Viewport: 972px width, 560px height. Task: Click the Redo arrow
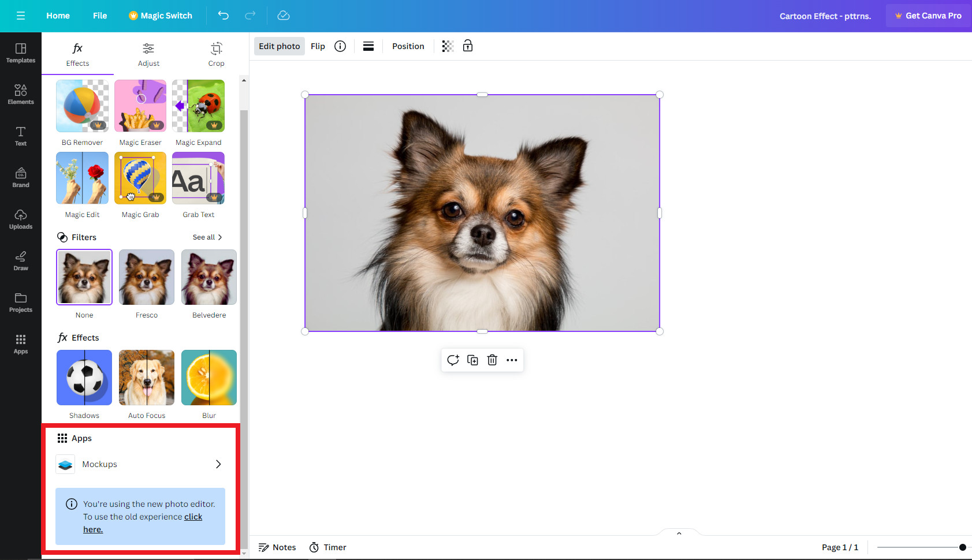tap(250, 16)
